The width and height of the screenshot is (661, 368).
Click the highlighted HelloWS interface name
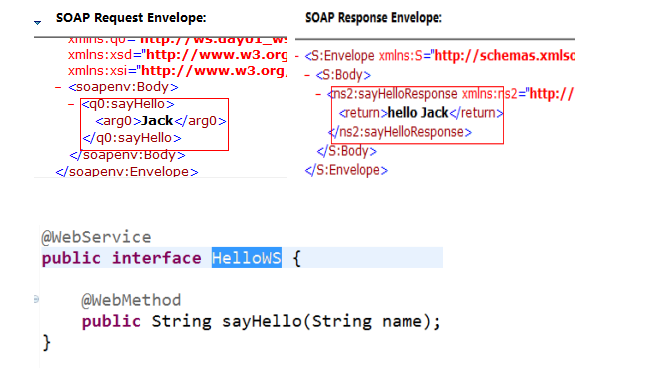pos(247,258)
